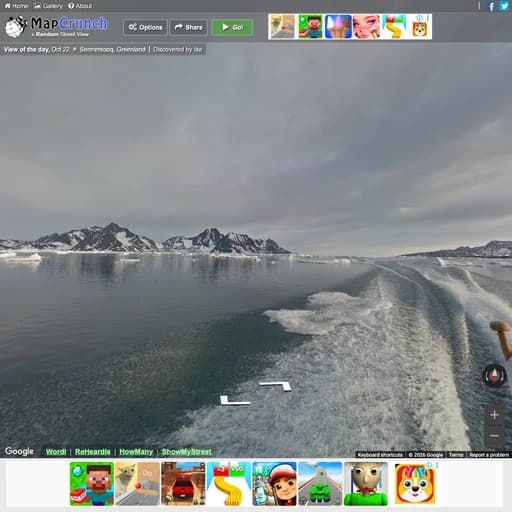Click the backward Street View navigation arrow
Screen dimensions: 512x512
pyautogui.click(x=235, y=400)
